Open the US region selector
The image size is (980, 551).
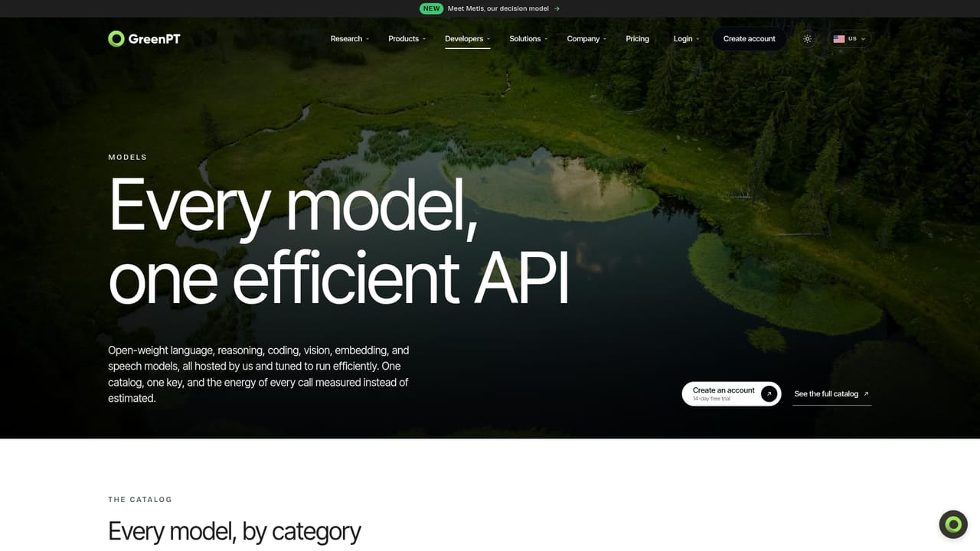[x=849, y=39]
